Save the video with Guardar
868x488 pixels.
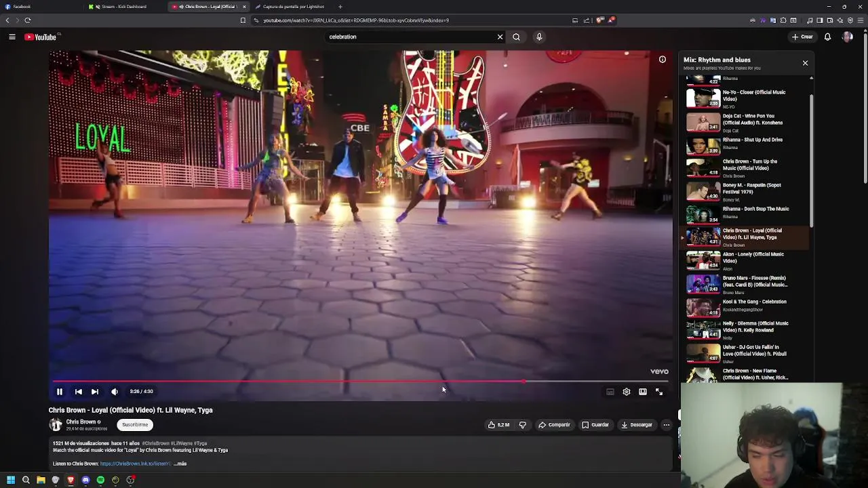[x=595, y=425]
